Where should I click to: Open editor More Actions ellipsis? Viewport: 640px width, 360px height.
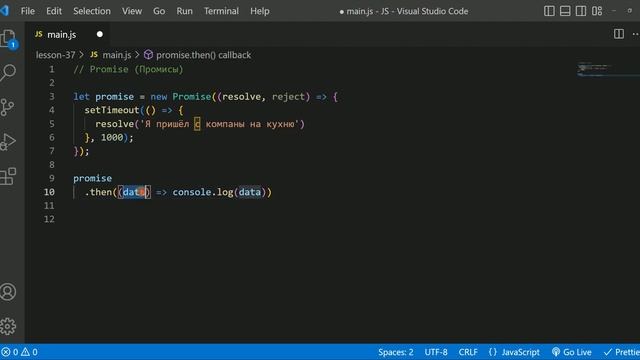pyautogui.click(x=636, y=34)
